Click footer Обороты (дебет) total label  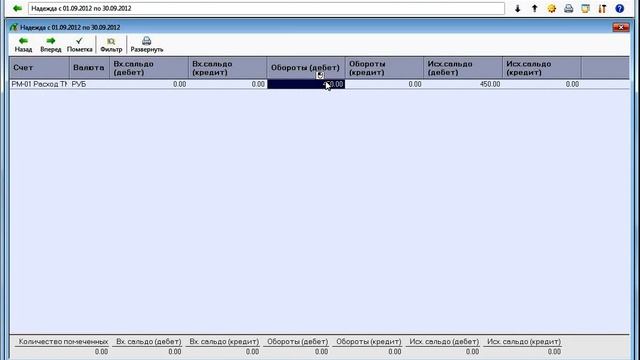pos(297,342)
